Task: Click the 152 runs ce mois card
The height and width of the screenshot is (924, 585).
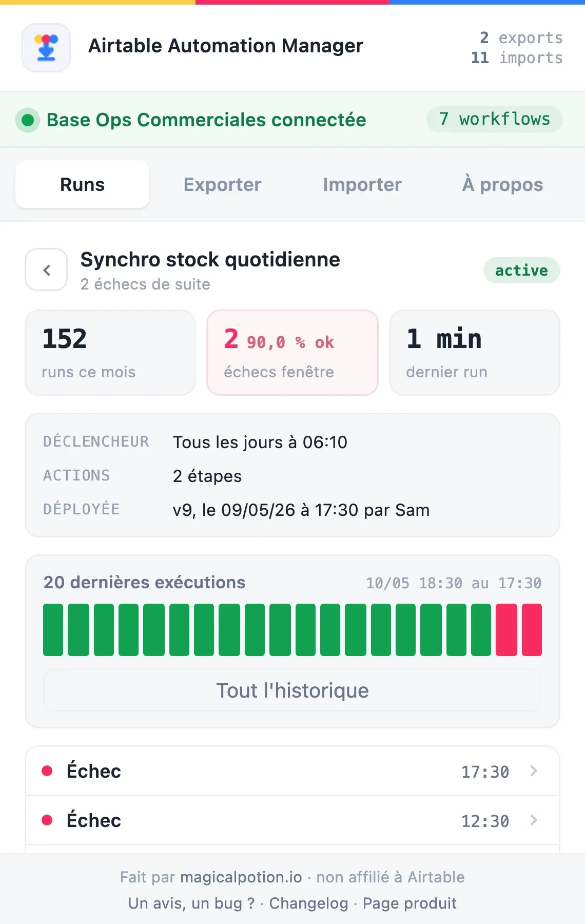Action: pyautogui.click(x=110, y=353)
